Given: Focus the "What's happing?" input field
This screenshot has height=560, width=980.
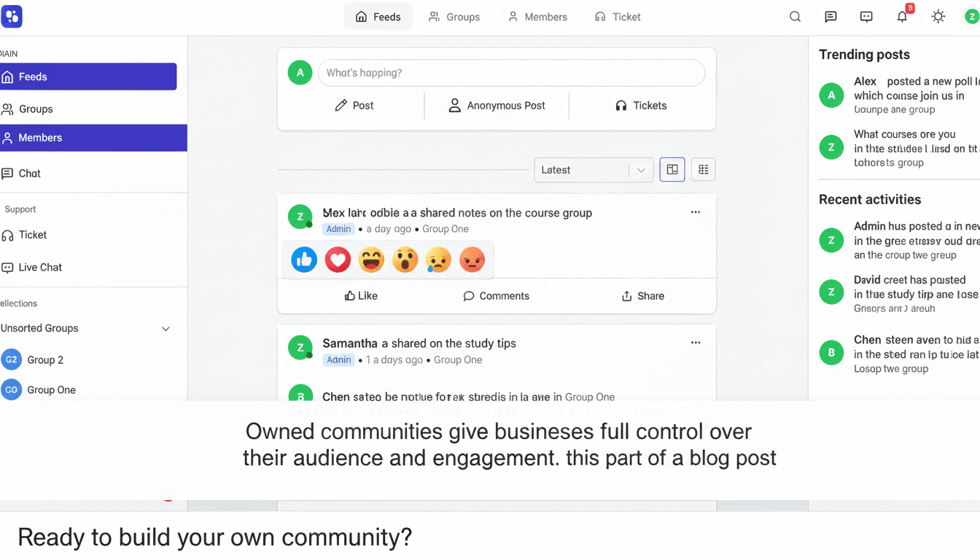Looking at the screenshot, I should click(x=511, y=73).
